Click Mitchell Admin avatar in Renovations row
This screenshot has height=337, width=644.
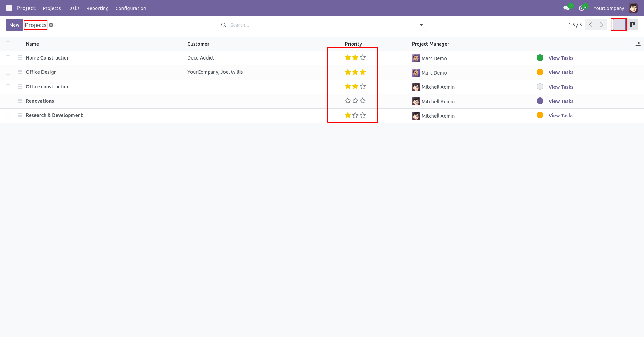(416, 101)
